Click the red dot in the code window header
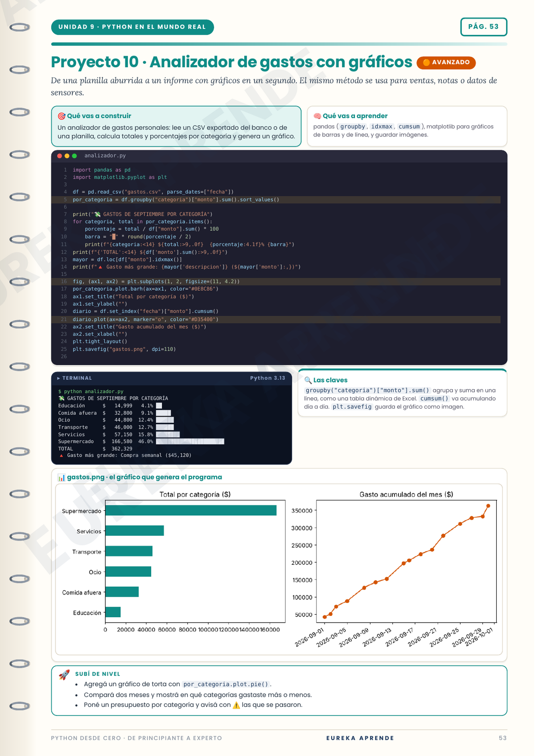Screen dimensions: 535x756 click(60, 156)
